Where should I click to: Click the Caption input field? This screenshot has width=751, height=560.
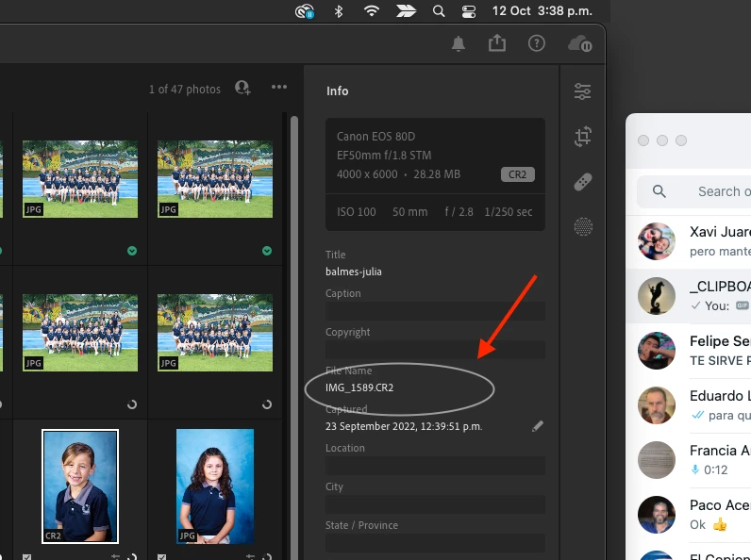(435, 311)
